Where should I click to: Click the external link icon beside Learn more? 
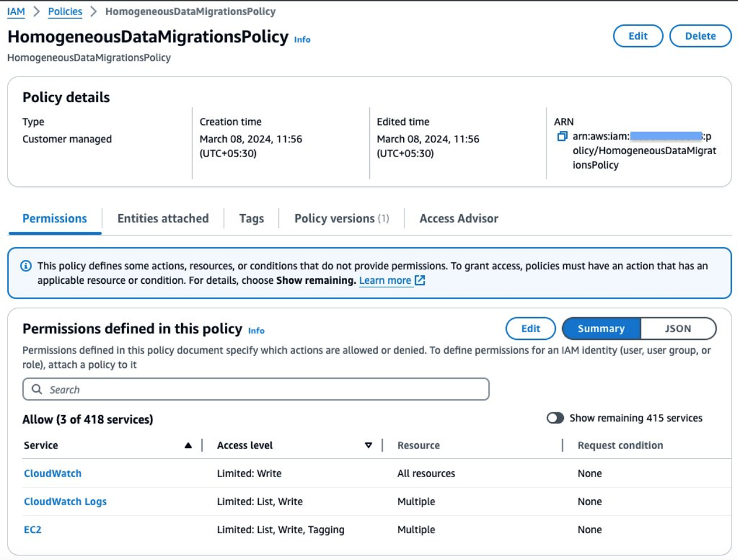(x=420, y=280)
